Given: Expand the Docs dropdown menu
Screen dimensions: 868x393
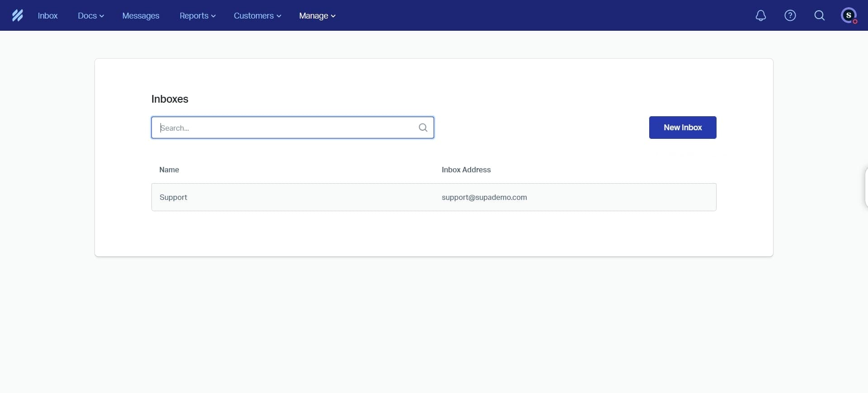Looking at the screenshot, I should [x=90, y=15].
